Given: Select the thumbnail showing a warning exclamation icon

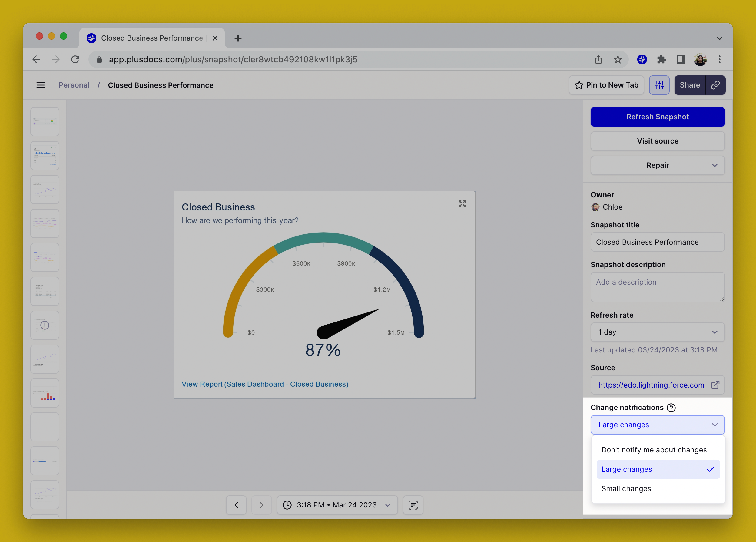Looking at the screenshot, I should point(45,325).
